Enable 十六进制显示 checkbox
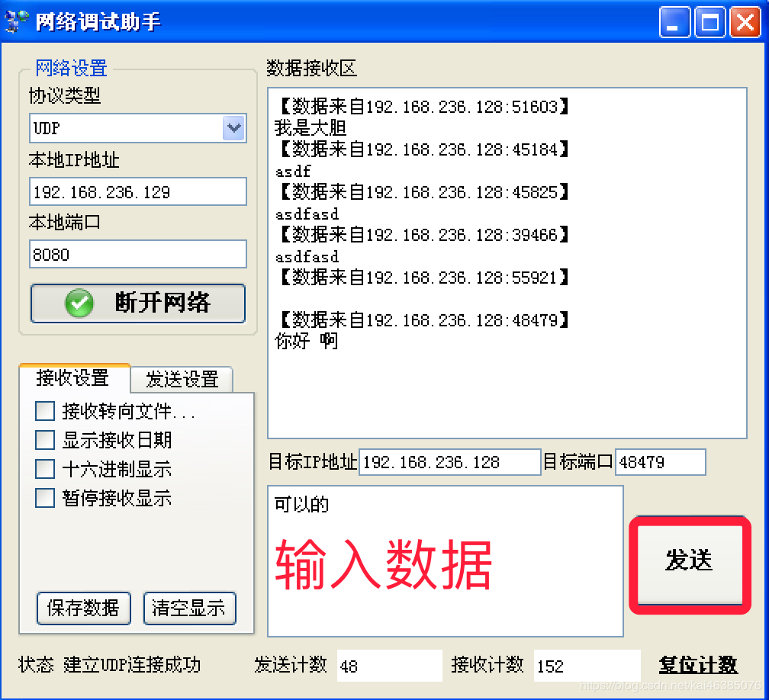 click(44, 469)
